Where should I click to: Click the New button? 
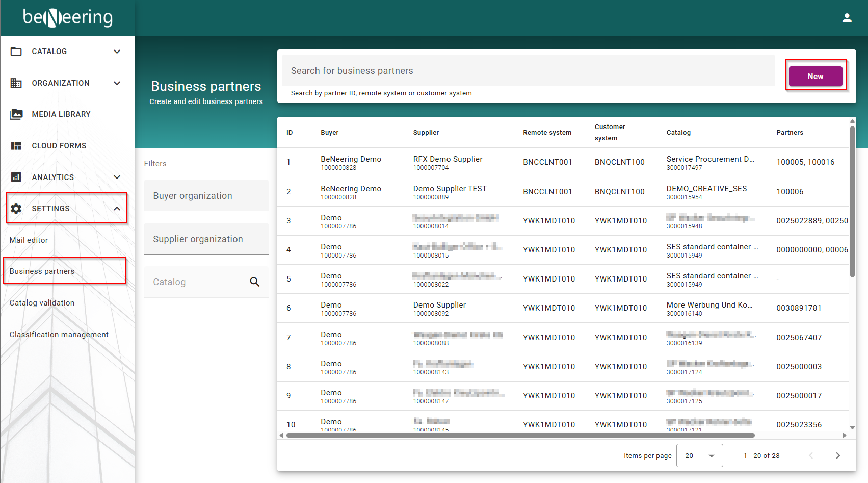815,77
